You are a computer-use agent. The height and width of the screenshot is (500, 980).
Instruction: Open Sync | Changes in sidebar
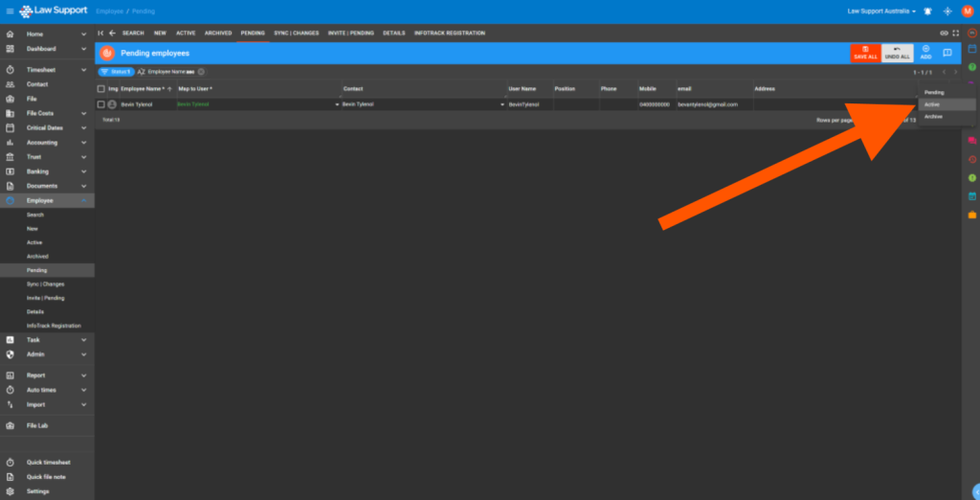[x=46, y=284]
